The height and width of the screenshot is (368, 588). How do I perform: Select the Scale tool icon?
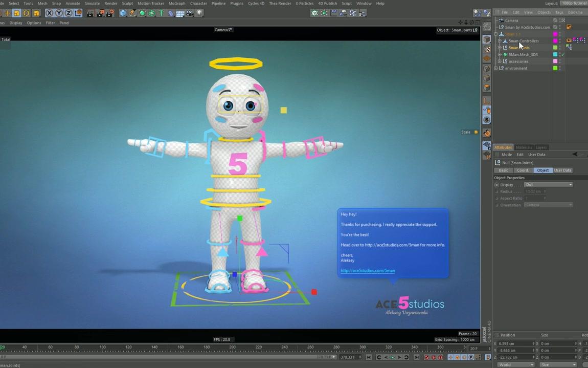coord(16,13)
